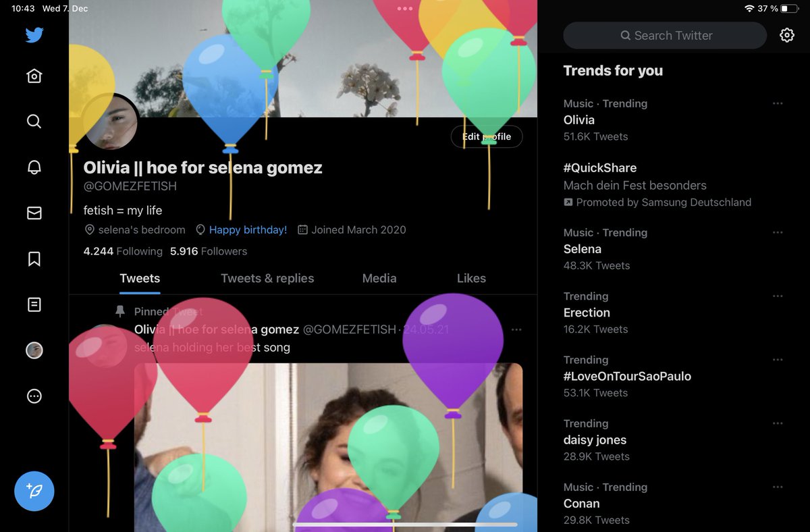Open the 5.916 Followers list

[209, 251]
